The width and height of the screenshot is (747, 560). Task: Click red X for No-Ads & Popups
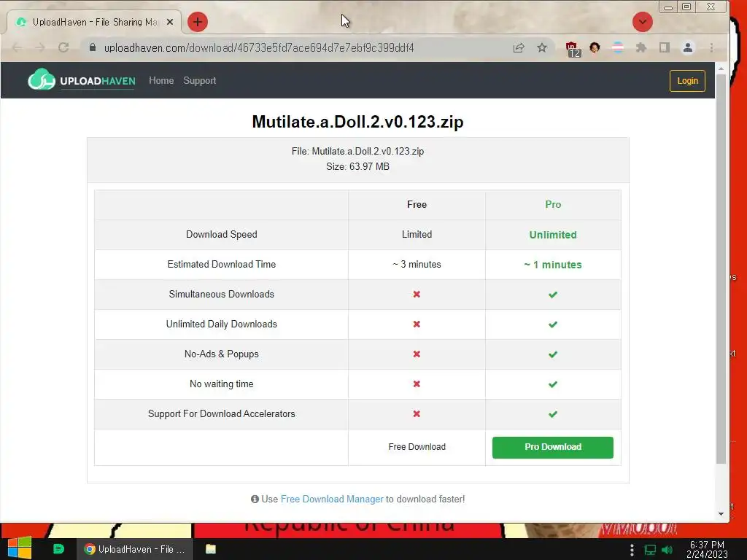[417, 354]
